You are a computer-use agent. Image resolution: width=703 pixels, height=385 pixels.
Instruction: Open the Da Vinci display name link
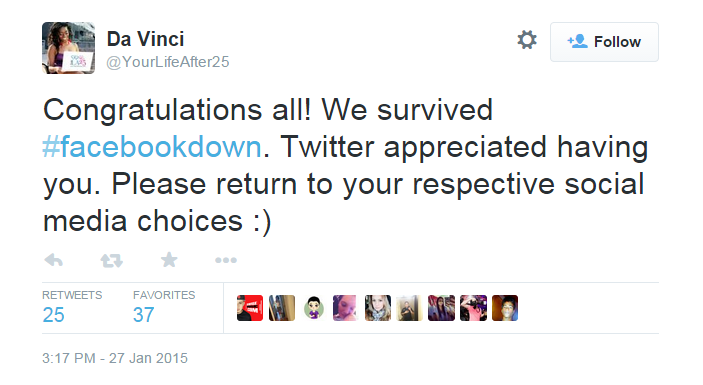tap(145, 39)
